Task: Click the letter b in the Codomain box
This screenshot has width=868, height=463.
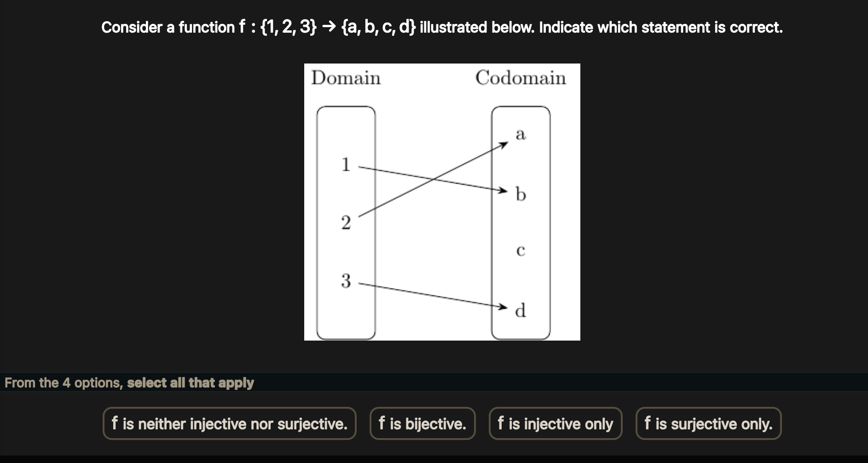Action: pos(521,194)
